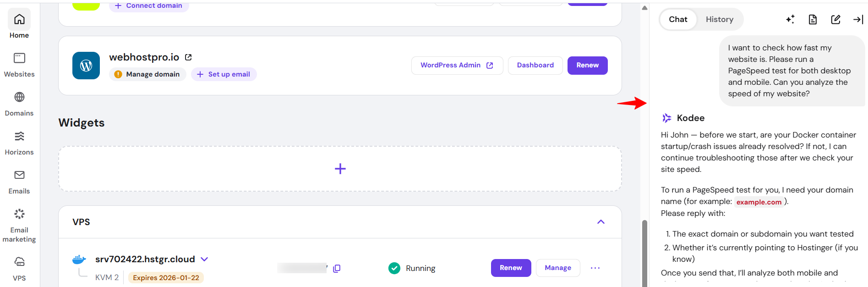Click the example.com code text
Image resolution: width=868 pixels, height=287 pixels.
[x=759, y=202]
